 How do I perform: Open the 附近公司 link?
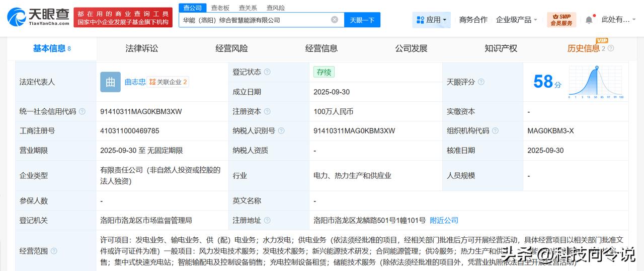(x=444, y=220)
